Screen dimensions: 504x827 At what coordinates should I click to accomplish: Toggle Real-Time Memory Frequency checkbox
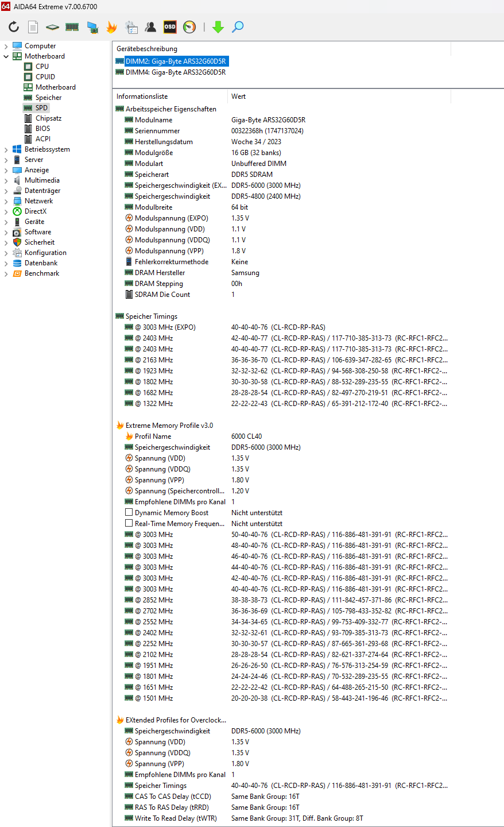coord(129,524)
